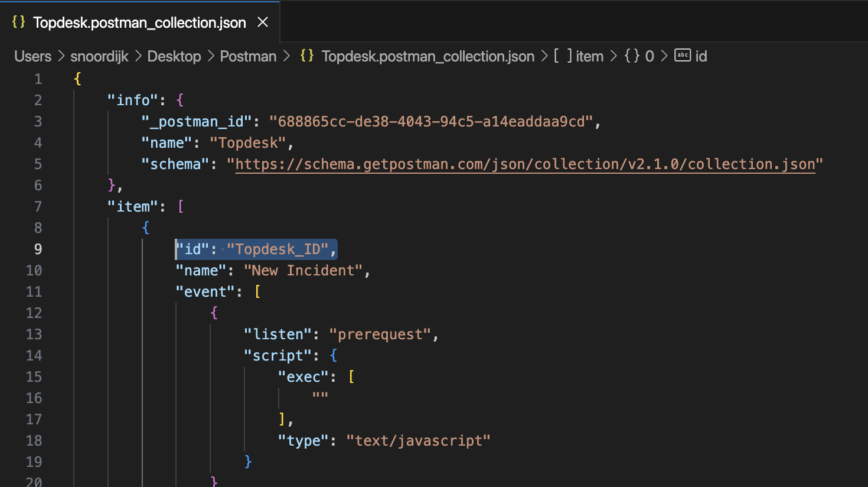868x487 pixels.
Task: Open the Users breadcrumb folder
Action: (x=32, y=56)
